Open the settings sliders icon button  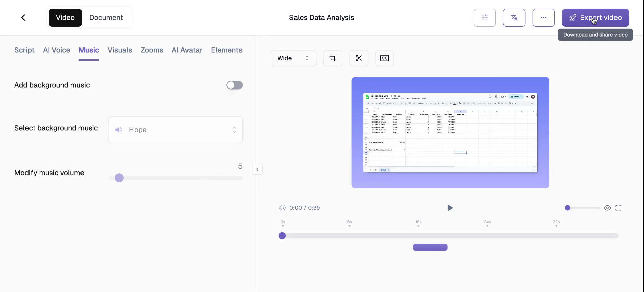(485, 18)
